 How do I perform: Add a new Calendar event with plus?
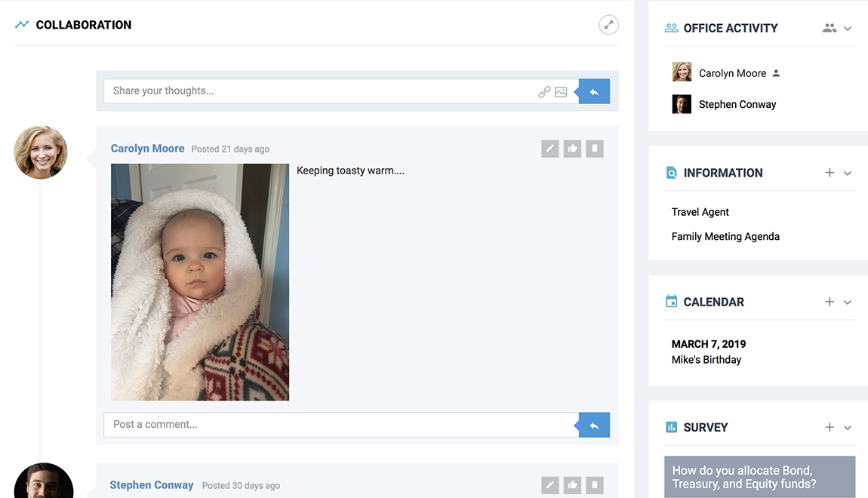tap(830, 302)
